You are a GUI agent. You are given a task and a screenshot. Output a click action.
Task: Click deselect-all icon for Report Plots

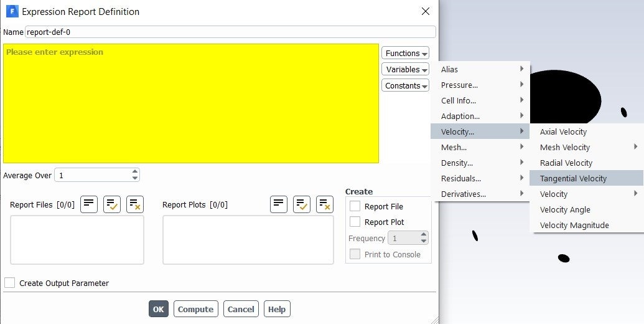pos(324,204)
